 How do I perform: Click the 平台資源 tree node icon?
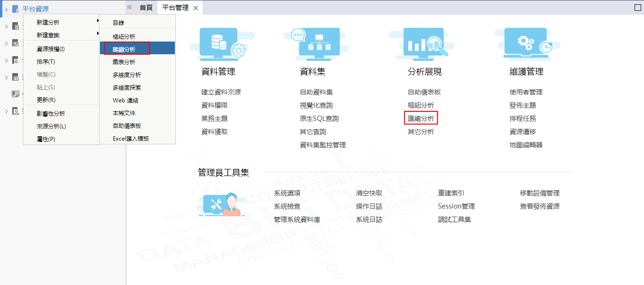coord(16,9)
